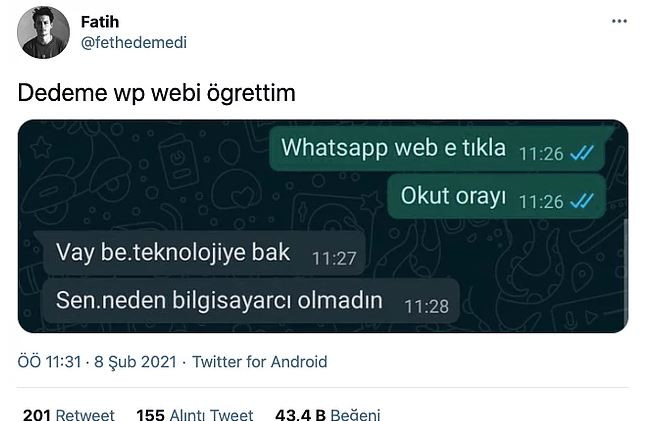Click the 11:27 timestamp on received message
Image resolution: width=662 pixels, height=421 pixels.
click(x=334, y=258)
